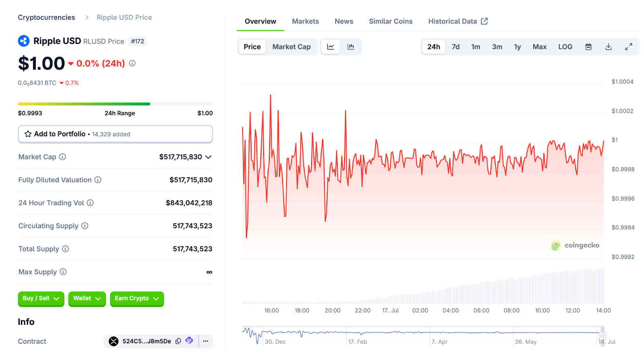
Task: Click the volume bars under the chart
Action: pyautogui.click(x=423, y=285)
